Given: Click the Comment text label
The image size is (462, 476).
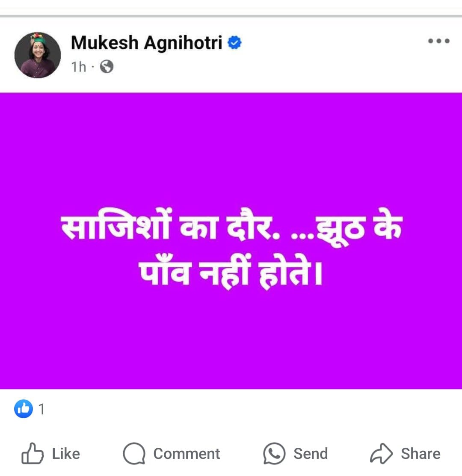Looking at the screenshot, I should click(187, 454).
